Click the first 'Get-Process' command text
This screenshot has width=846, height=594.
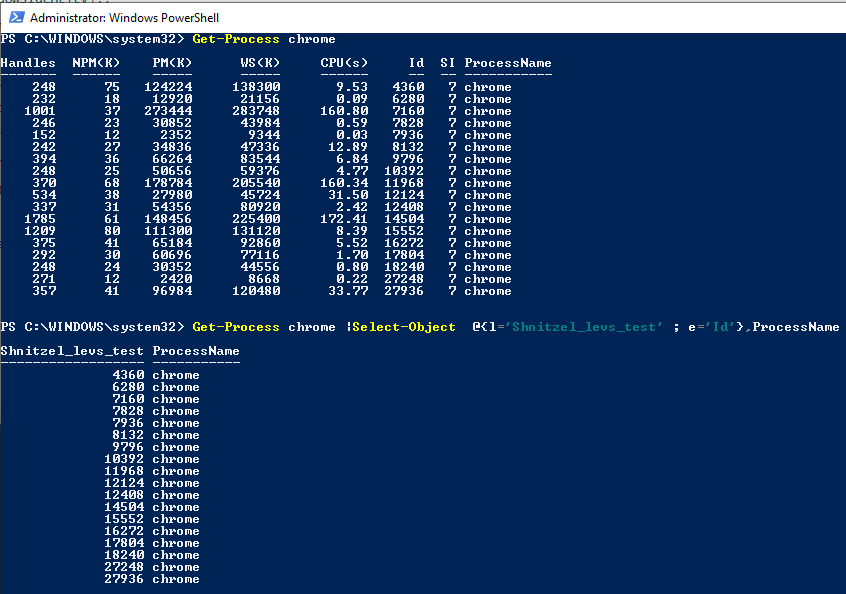point(236,39)
